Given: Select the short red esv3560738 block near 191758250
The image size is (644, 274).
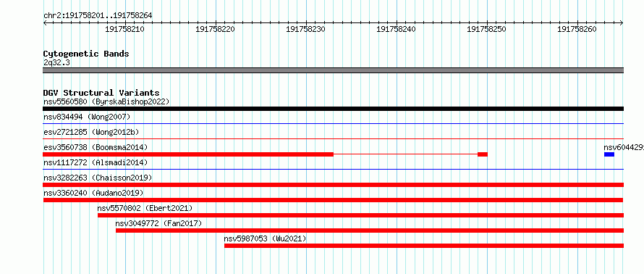Looking at the screenshot, I should point(483,154).
